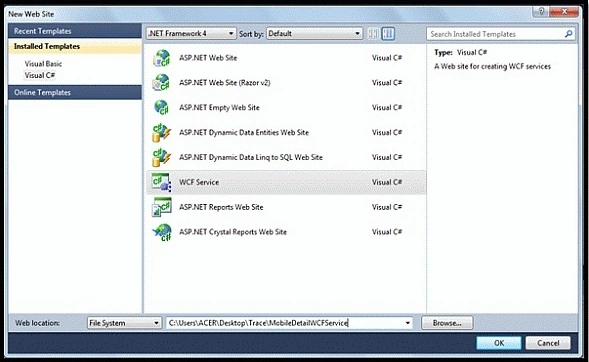The height and width of the screenshot is (362, 589).
Task: Switch to medium icons view
Action: [388, 34]
